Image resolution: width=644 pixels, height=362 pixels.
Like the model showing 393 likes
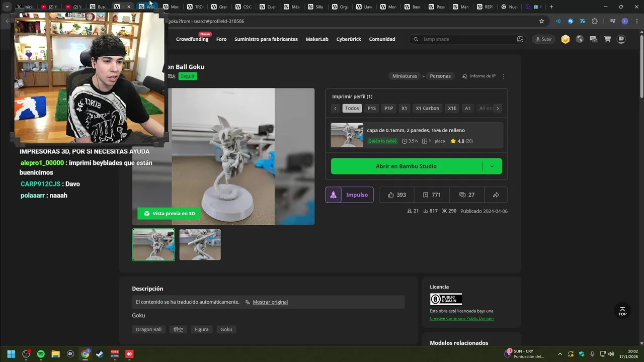coord(396,195)
